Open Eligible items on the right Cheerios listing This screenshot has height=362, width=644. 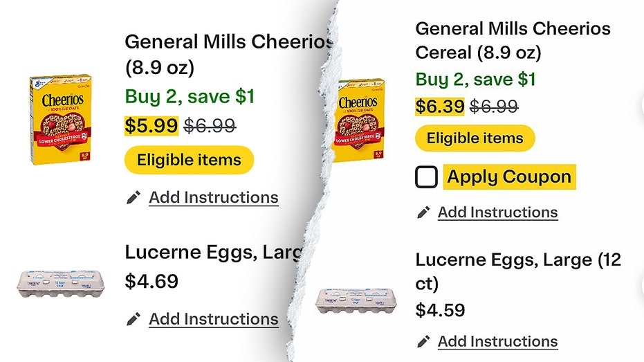click(x=475, y=138)
